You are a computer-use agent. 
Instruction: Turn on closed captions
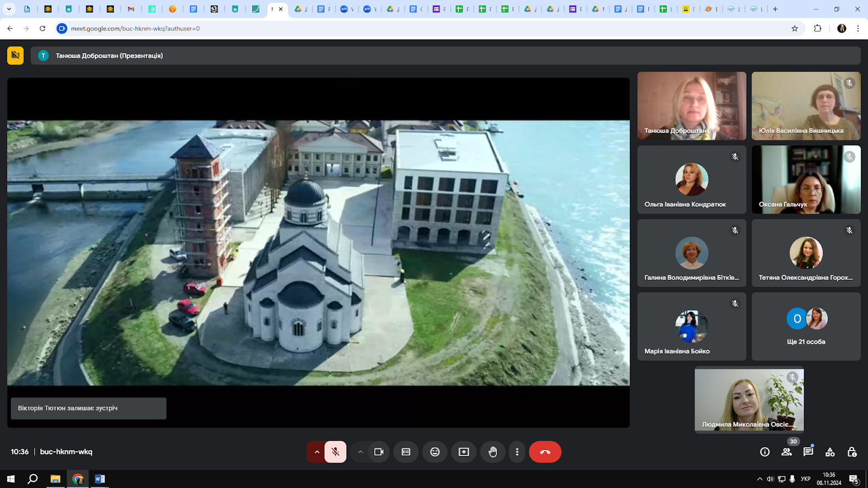pos(406,452)
